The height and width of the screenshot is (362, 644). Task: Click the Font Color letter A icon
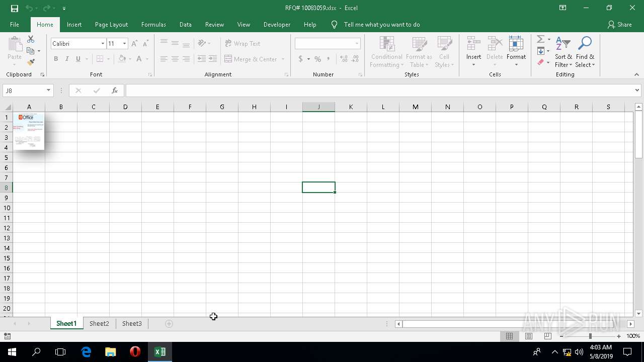[x=139, y=59]
